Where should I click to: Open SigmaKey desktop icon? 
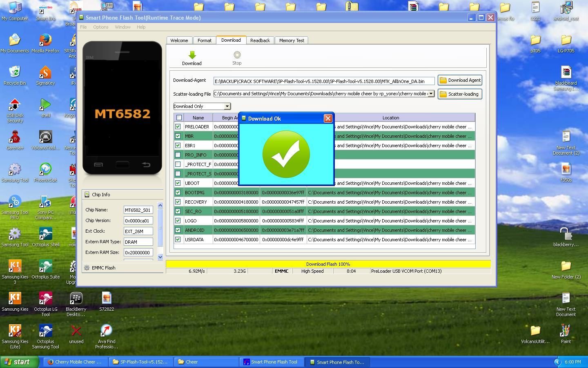click(x=45, y=76)
